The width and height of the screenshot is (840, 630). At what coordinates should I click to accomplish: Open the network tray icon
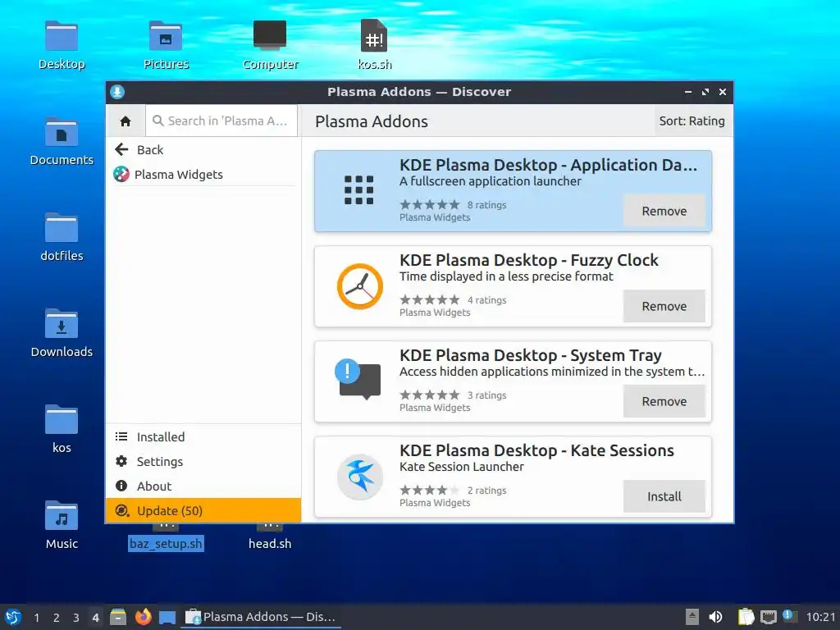768,617
